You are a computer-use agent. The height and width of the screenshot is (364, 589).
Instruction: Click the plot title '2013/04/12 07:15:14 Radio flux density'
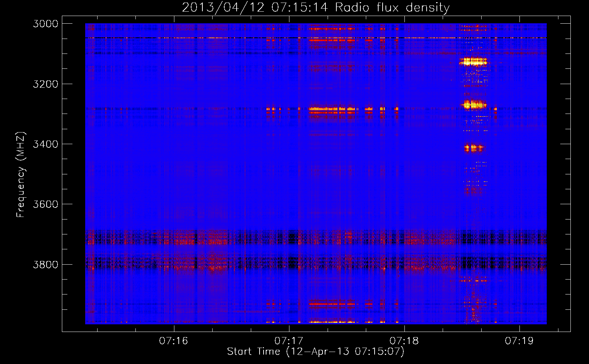pyautogui.click(x=316, y=8)
